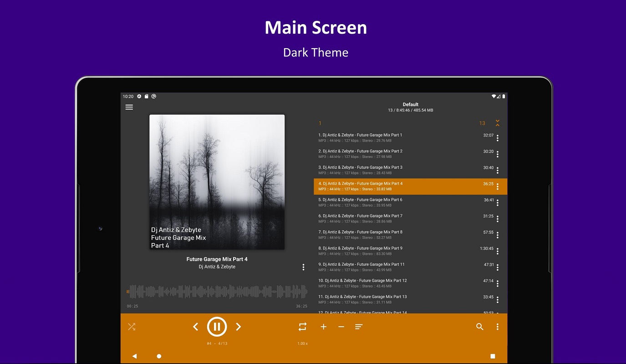Skip to the previous track
The image size is (626, 364).
pyautogui.click(x=195, y=327)
